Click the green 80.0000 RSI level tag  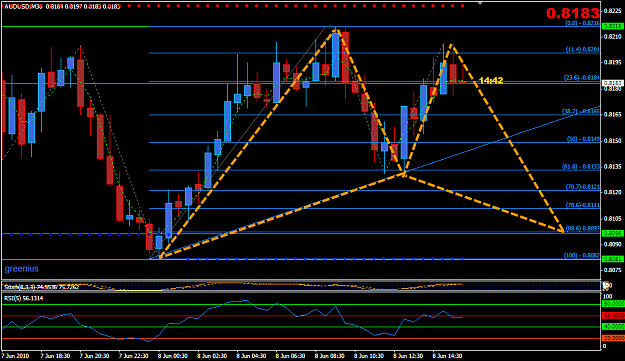pos(613,304)
